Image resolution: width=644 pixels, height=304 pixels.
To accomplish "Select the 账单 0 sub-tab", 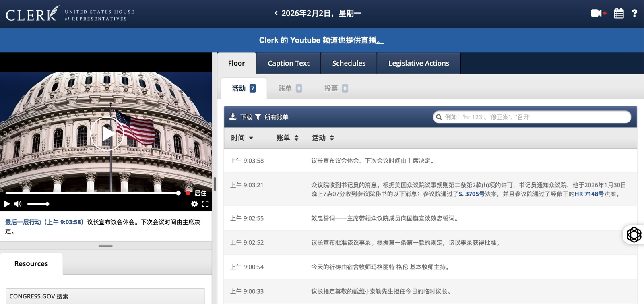I will coord(290,88).
